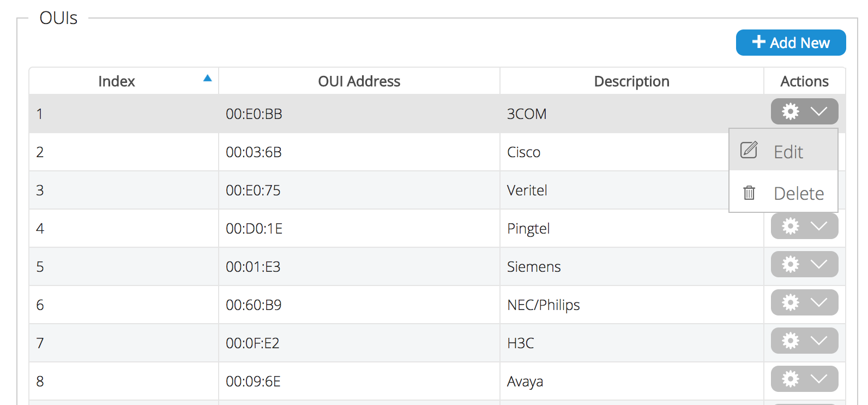Viewport: 868px width, 405px height.
Task: Click the pencil edit icon in the menu
Action: pyautogui.click(x=749, y=150)
